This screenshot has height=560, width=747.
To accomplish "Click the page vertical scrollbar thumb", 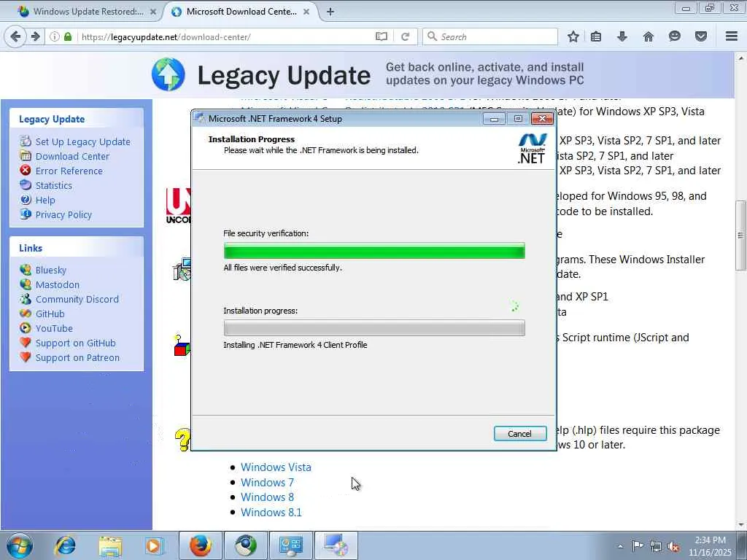I will click(x=740, y=236).
